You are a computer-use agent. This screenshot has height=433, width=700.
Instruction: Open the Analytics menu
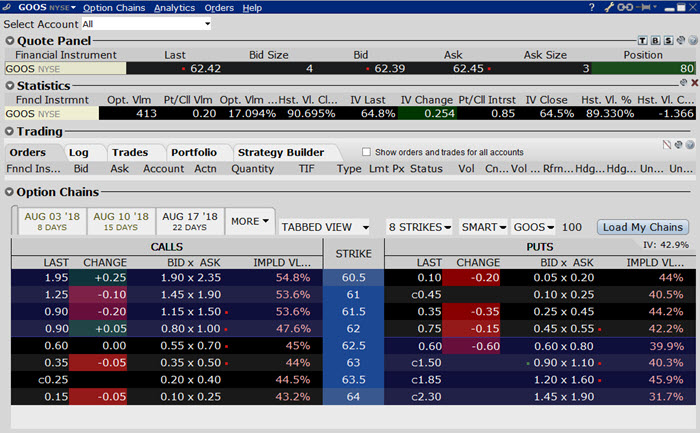174,7
